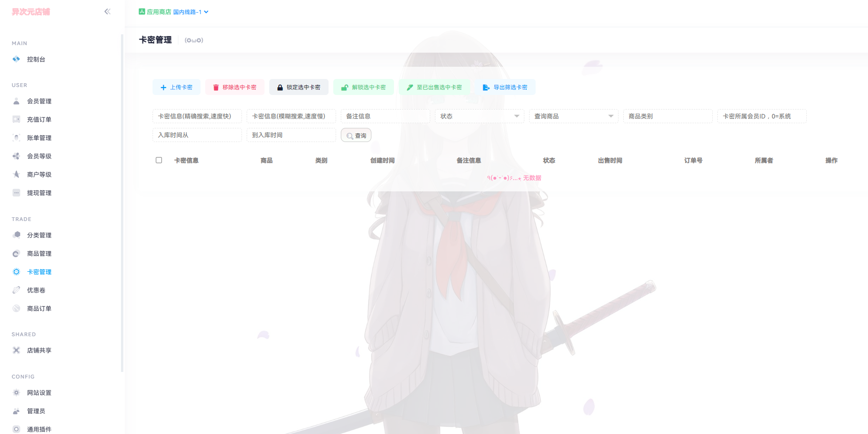Open the 查询商品 dropdown
This screenshot has width=868, height=434.
[573, 116]
